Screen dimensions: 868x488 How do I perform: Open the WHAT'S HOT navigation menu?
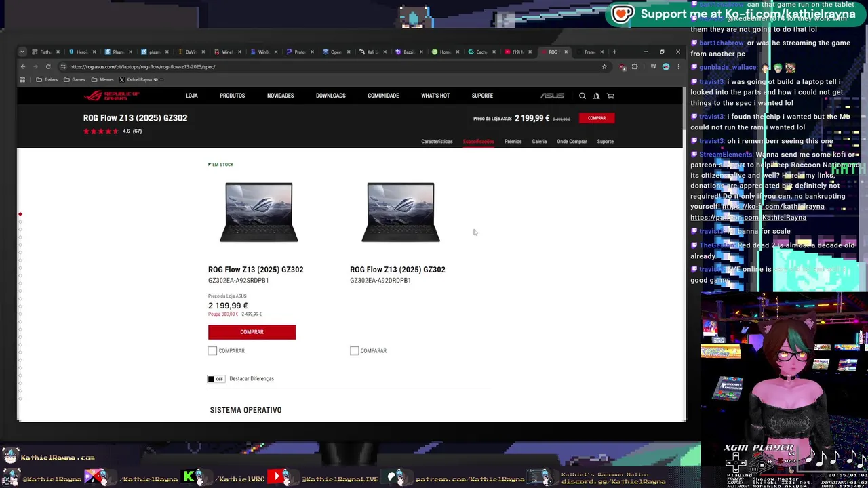coord(435,96)
